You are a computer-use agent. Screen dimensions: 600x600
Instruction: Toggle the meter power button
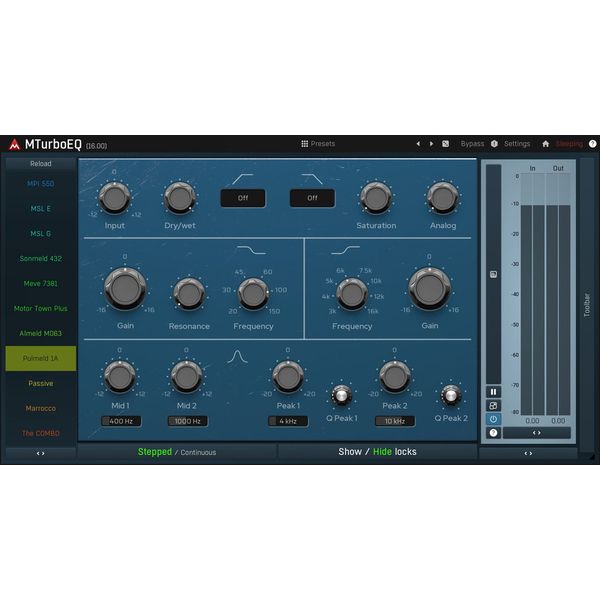click(493, 419)
